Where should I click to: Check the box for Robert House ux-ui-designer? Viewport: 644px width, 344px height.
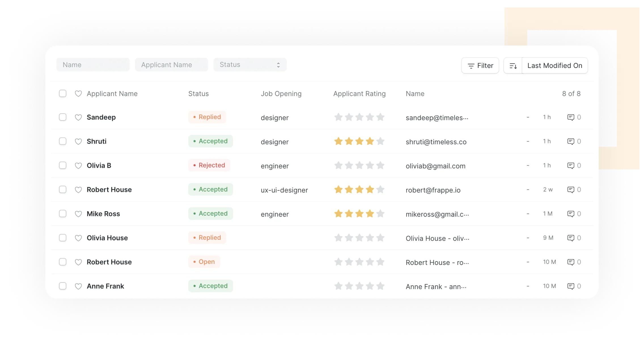click(x=63, y=190)
